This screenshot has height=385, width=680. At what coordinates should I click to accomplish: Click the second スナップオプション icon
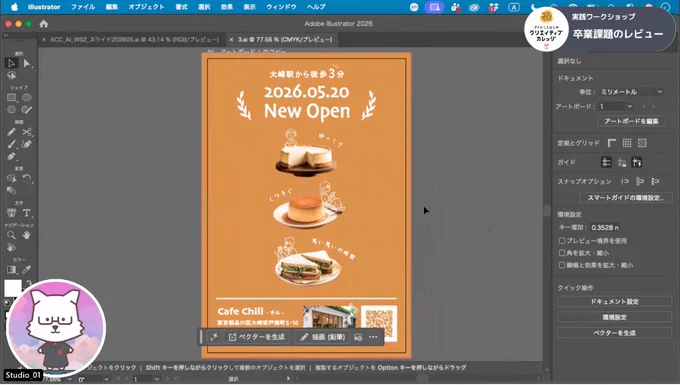[640, 181]
